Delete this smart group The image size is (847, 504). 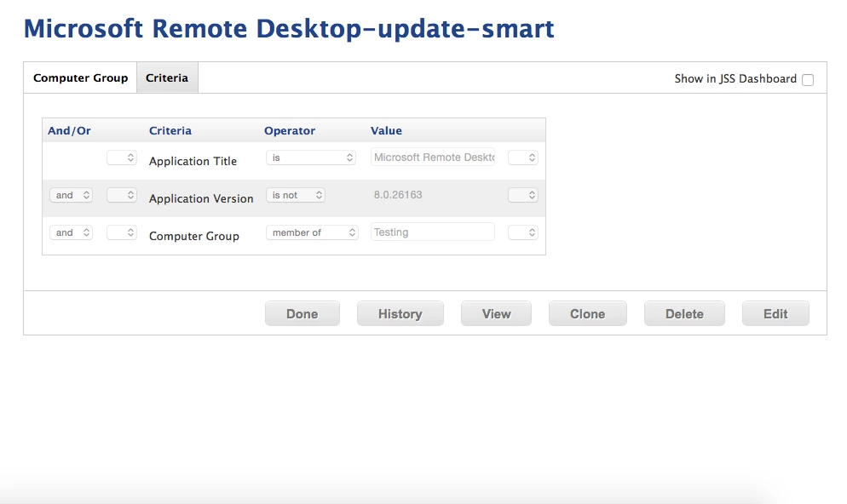(x=684, y=313)
